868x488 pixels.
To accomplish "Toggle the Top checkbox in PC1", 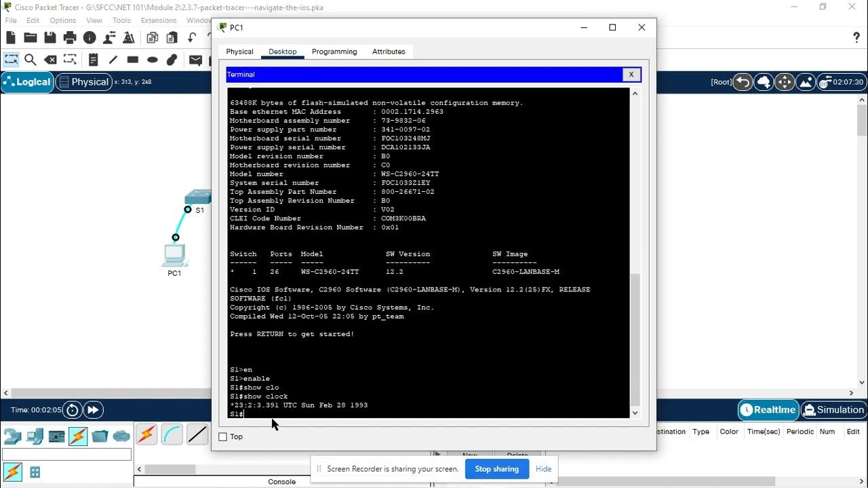I will point(222,436).
